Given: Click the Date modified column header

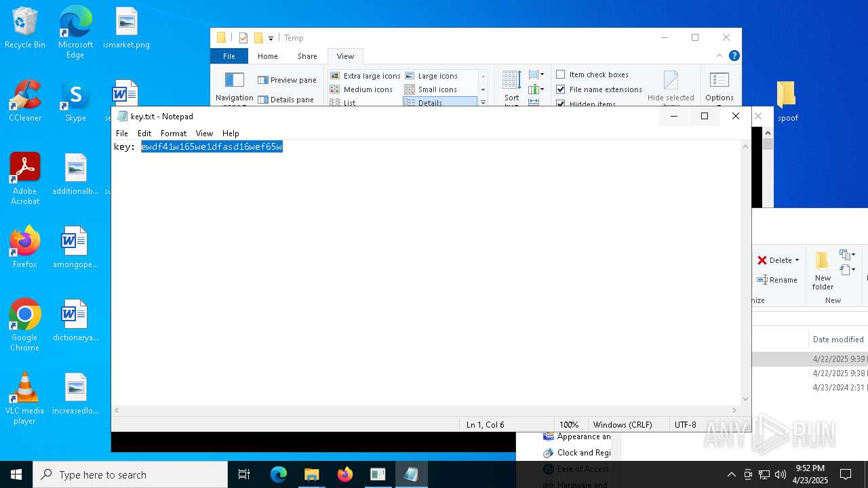Looking at the screenshot, I should pyautogui.click(x=838, y=340).
